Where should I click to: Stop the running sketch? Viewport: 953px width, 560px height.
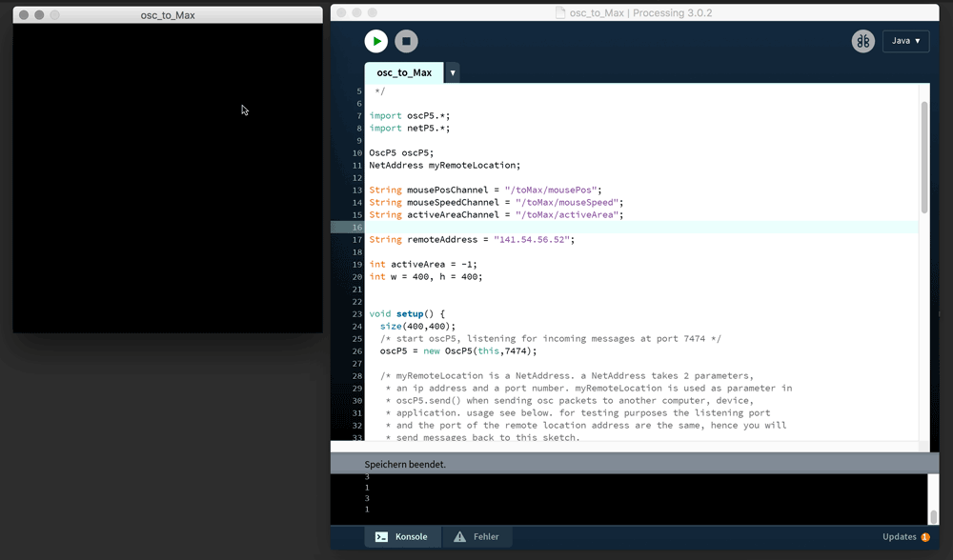tap(406, 41)
